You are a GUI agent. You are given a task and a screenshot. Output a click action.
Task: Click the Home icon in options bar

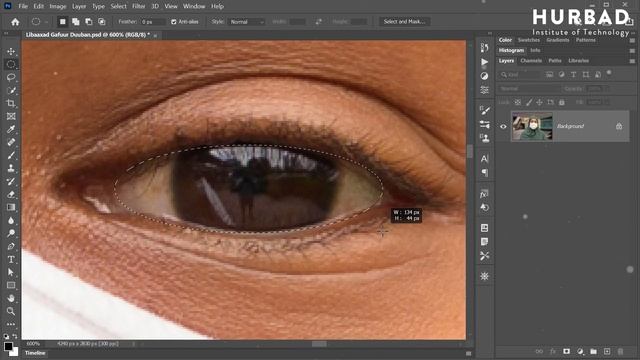tap(15, 22)
